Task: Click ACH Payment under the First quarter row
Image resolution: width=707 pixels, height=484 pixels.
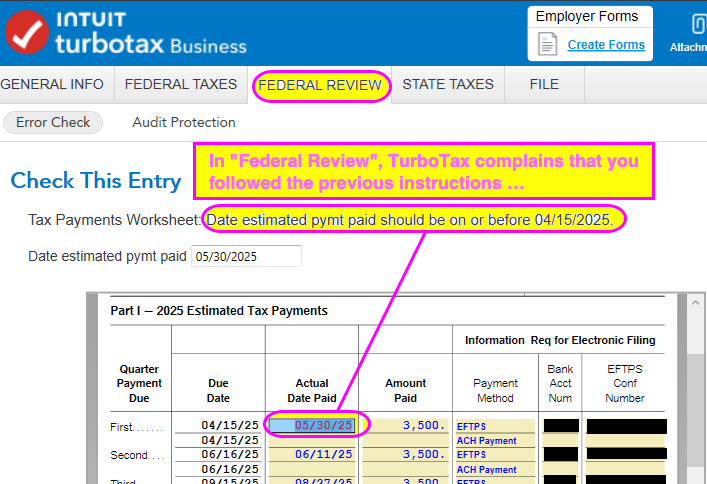Action: (x=495, y=441)
